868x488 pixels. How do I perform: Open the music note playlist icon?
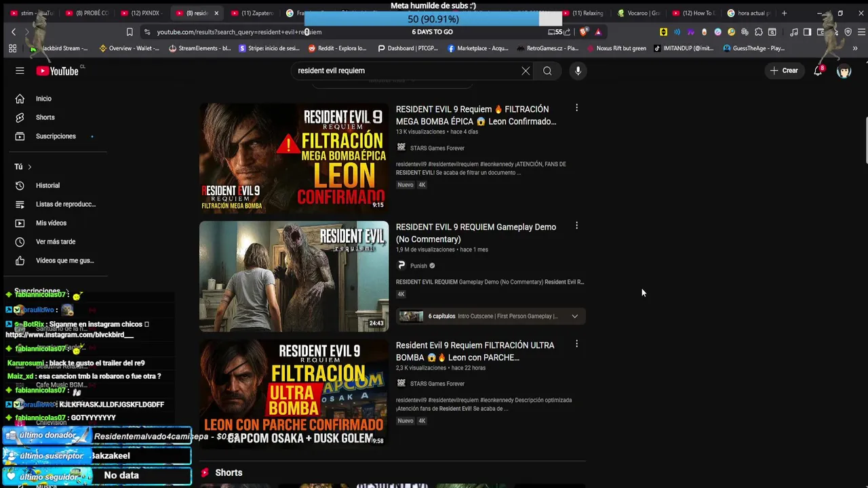coord(794,32)
